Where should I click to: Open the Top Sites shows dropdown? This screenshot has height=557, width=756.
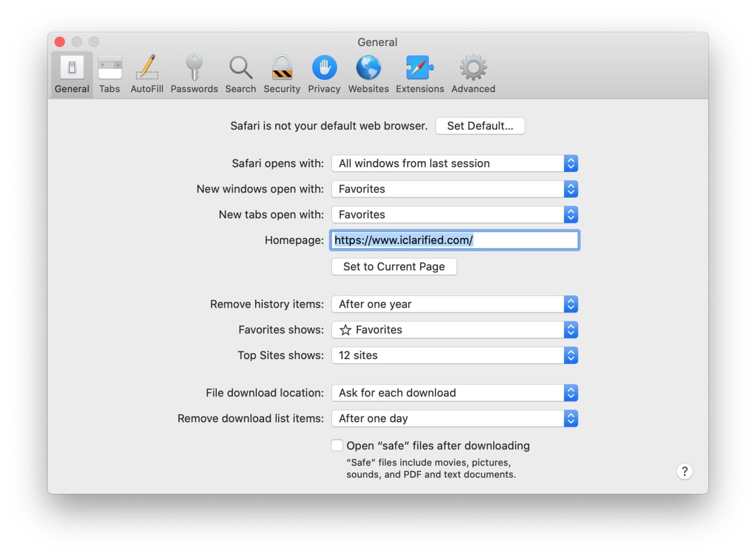pos(454,356)
